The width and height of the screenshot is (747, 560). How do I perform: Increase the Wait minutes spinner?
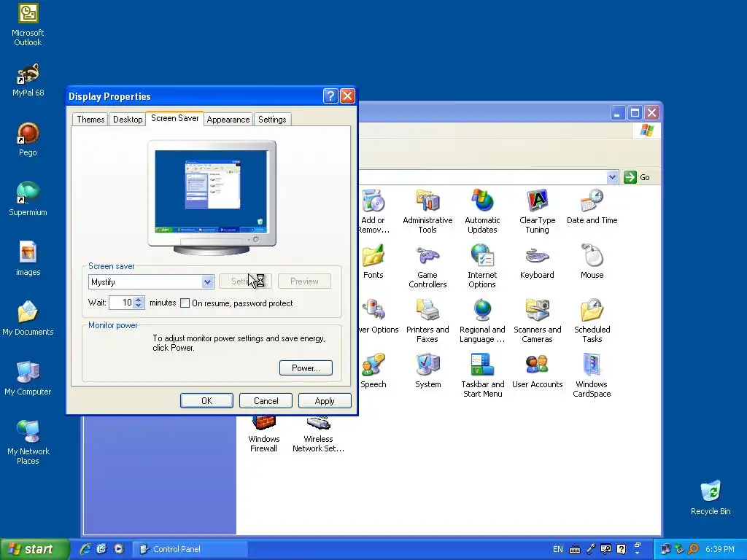point(138,300)
